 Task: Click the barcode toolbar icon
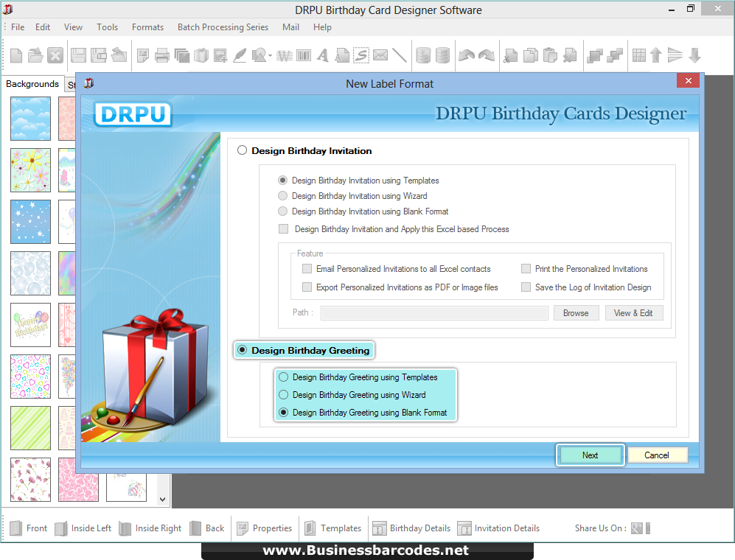click(304, 56)
